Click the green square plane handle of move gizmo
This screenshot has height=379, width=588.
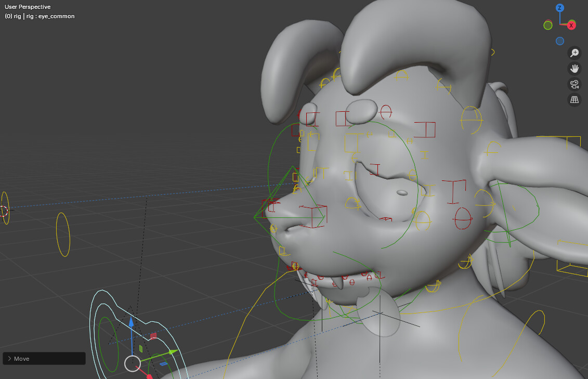tap(140, 349)
